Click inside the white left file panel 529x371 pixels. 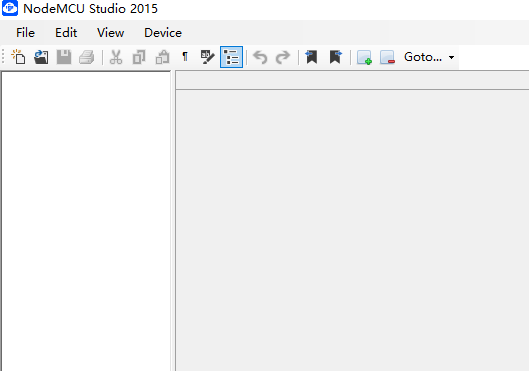coord(86,221)
